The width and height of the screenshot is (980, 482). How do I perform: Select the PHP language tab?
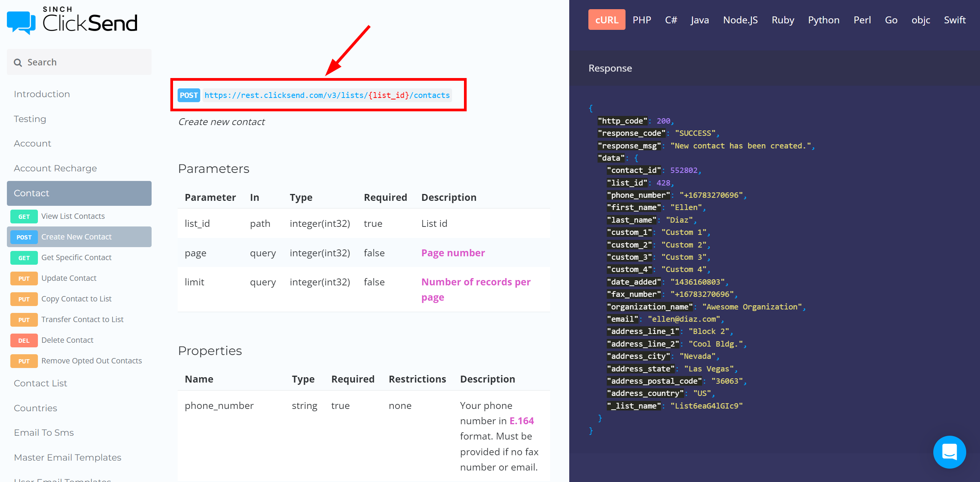tap(643, 20)
